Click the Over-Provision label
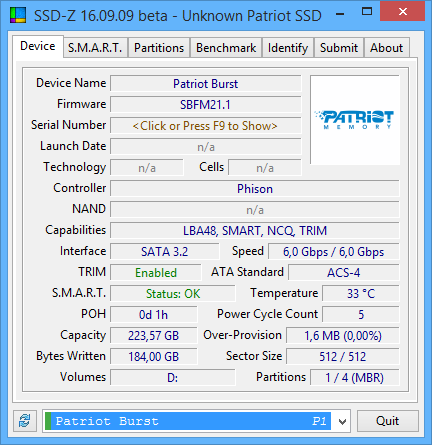 (243, 335)
